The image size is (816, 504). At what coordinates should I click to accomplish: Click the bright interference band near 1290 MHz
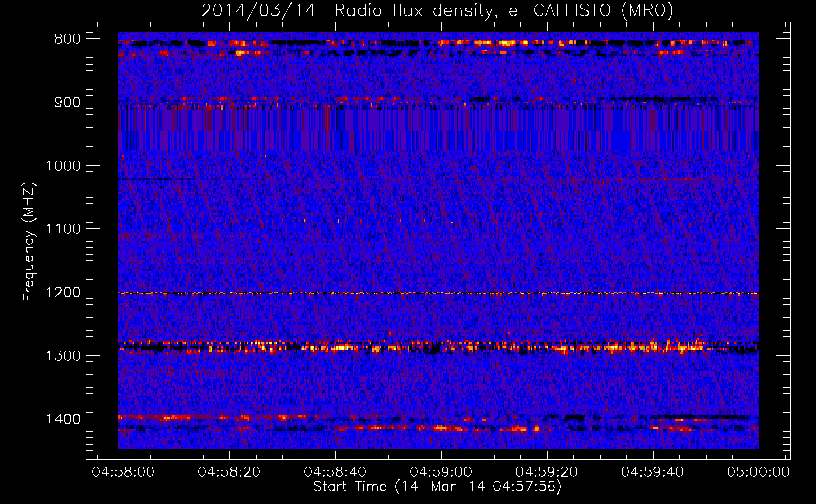(438, 347)
